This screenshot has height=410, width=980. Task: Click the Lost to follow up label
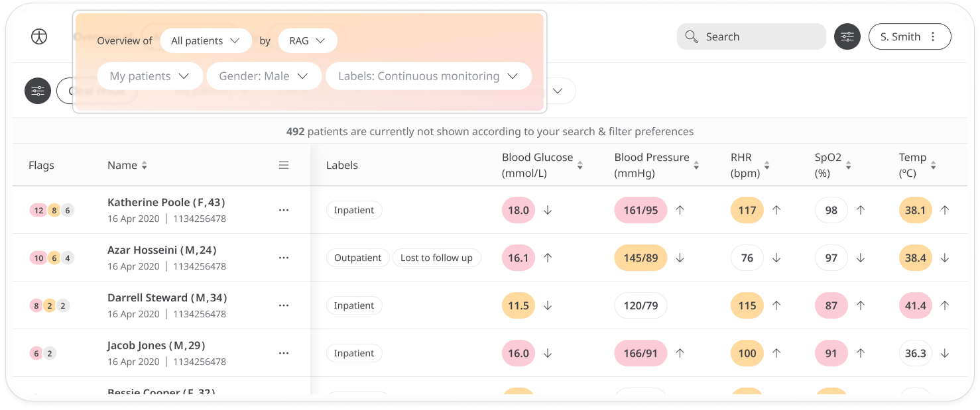[x=436, y=258]
